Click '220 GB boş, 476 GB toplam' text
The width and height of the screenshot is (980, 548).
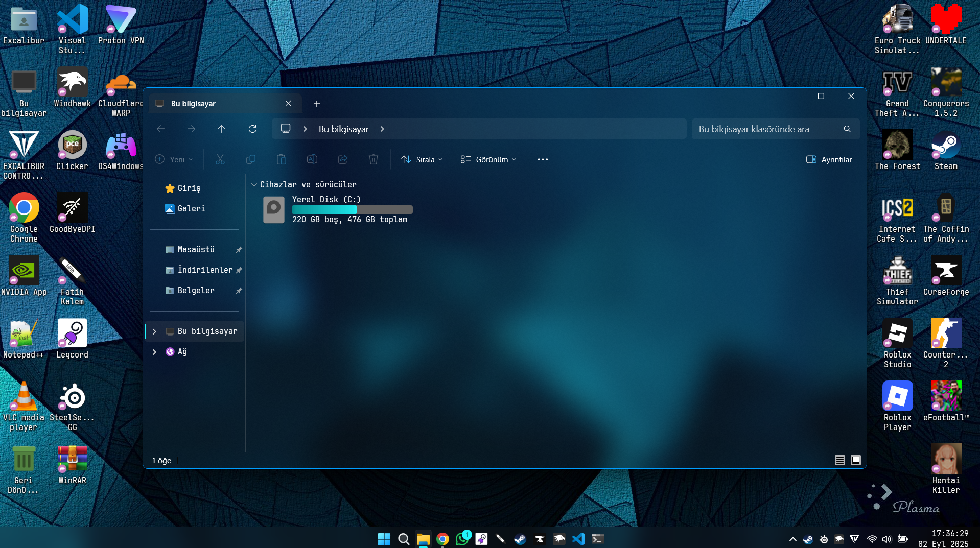349,219
